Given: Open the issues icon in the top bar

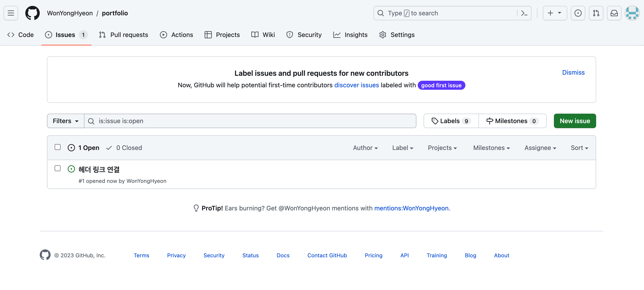Looking at the screenshot, I should click(x=578, y=13).
